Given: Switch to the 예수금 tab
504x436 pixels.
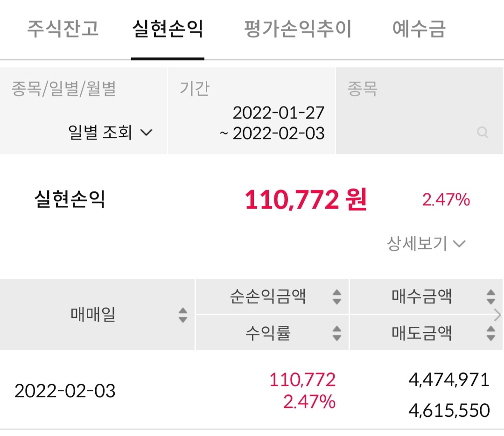Looking at the screenshot, I should [x=419, y=28].
